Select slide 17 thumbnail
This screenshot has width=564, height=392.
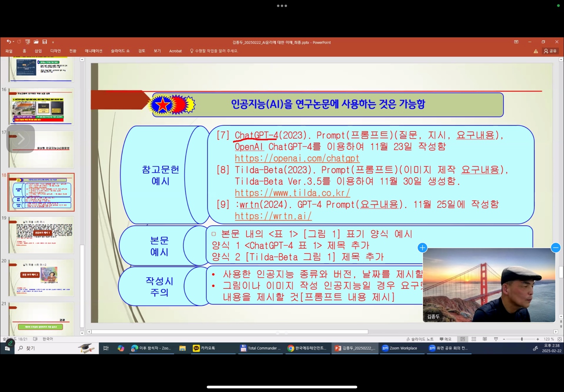[x=41, y=149]
